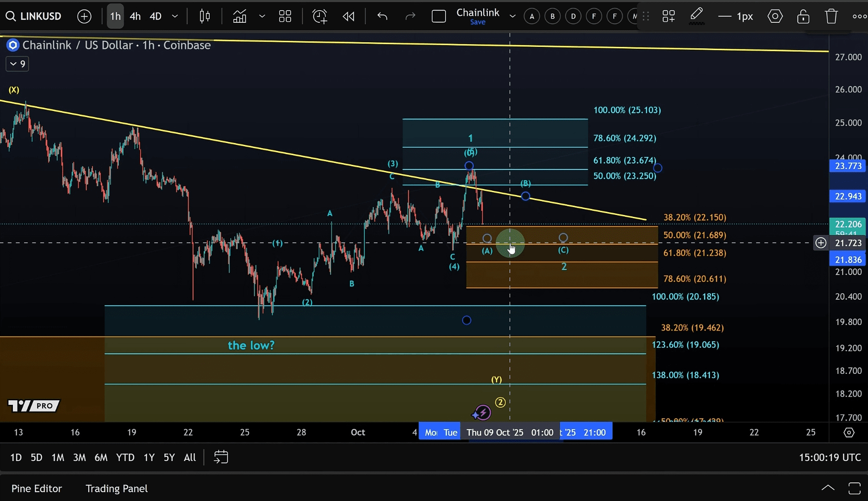Viewport: 868px width, 501px height.
Task: Click the (X) wave label
Action: [14, 90]
